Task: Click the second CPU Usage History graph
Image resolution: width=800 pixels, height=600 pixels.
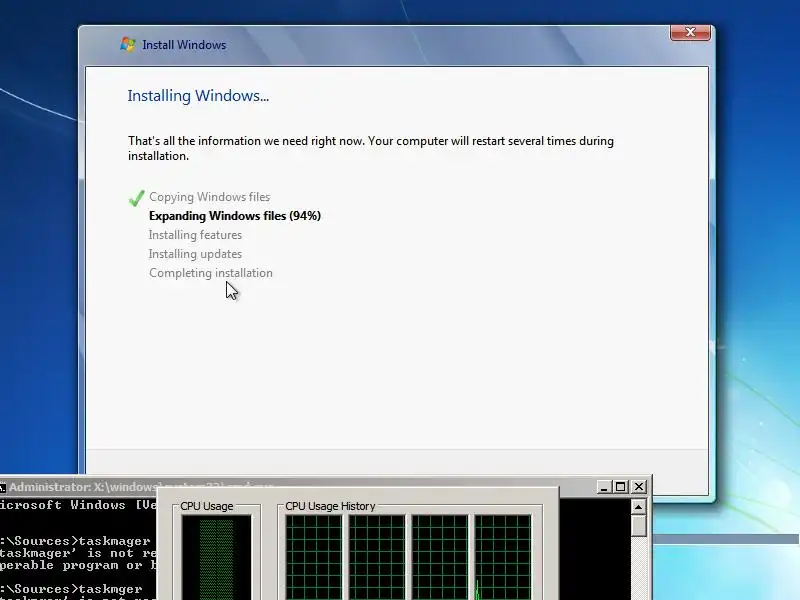Action: (x=377, y=557)
